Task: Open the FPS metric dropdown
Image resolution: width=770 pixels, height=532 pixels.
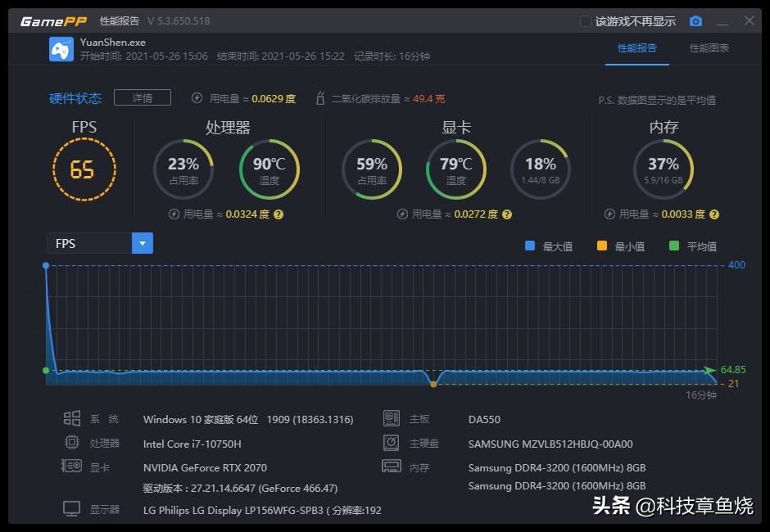Action: [142, 242]
